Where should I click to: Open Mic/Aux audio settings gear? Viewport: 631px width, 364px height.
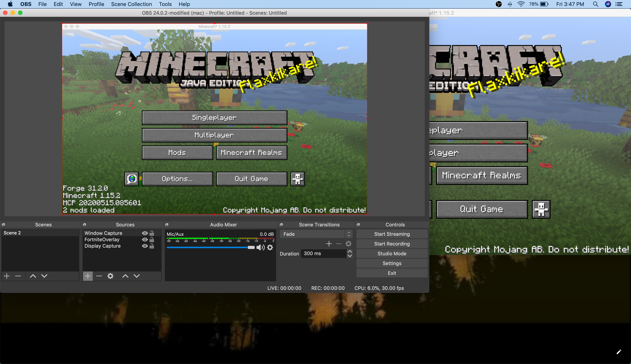click(x=270, y=248)
